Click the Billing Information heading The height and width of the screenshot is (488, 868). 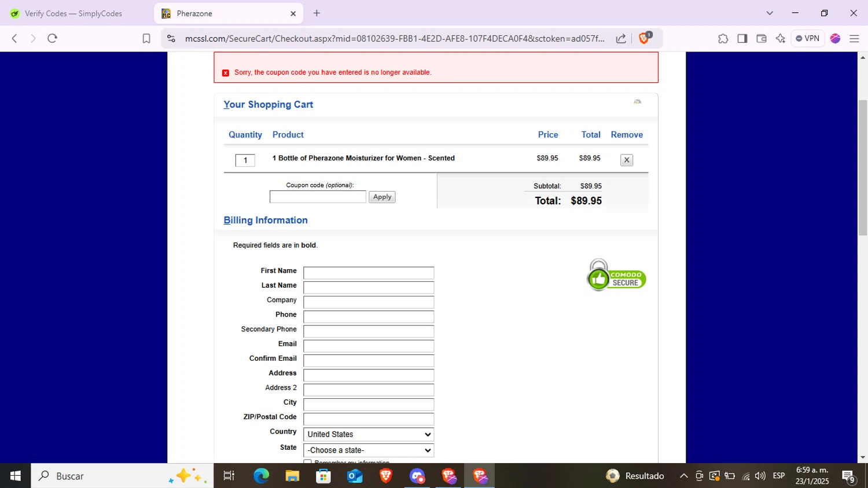266,220
